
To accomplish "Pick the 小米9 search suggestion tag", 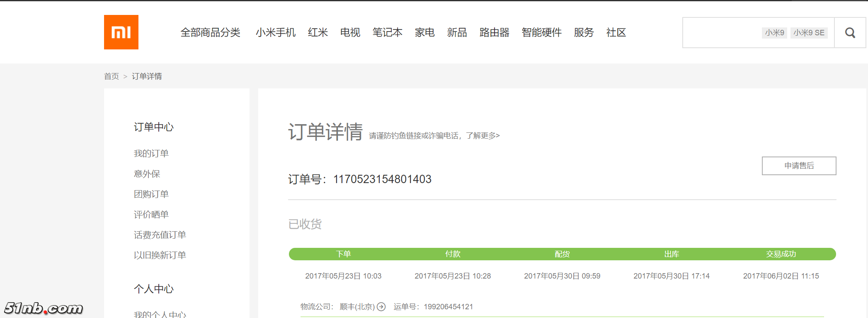I will [775, 33].
